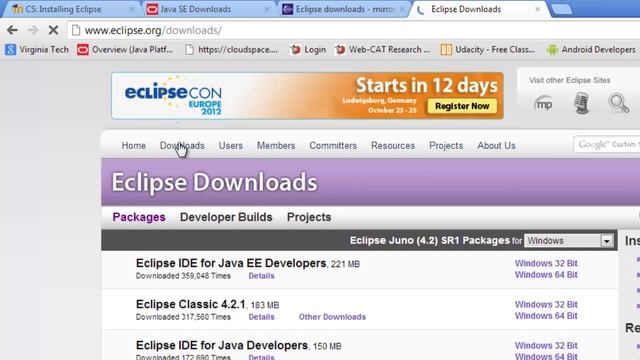The width and height of the screenshot is (640, 360).
Task: Click Eclipse IDE for Java Developers title
Action: [222, 345]
